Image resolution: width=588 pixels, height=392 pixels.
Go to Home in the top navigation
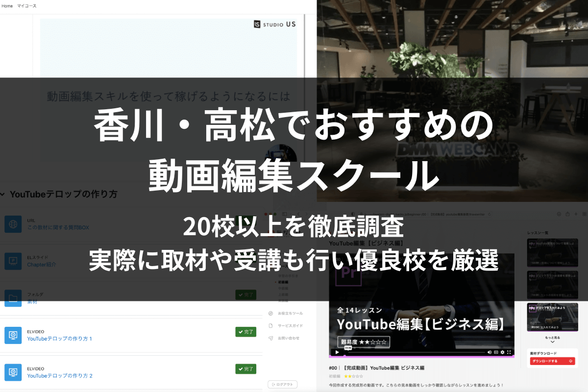[7, 6]
